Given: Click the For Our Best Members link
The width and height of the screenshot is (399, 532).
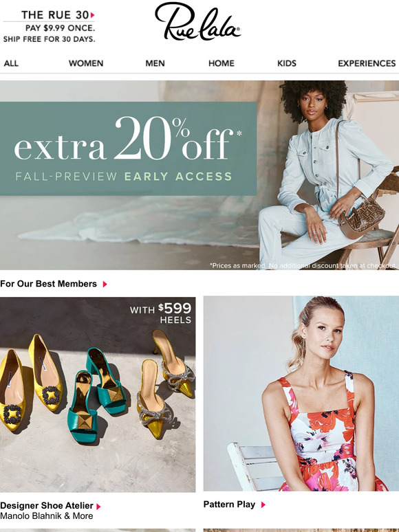Looking at the screenshot, I should tap(49, 284).
